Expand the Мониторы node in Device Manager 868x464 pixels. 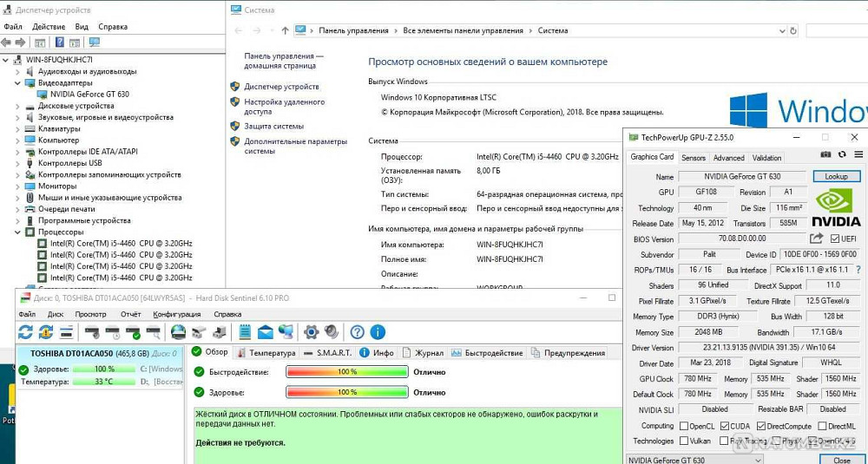pos(17,186)
